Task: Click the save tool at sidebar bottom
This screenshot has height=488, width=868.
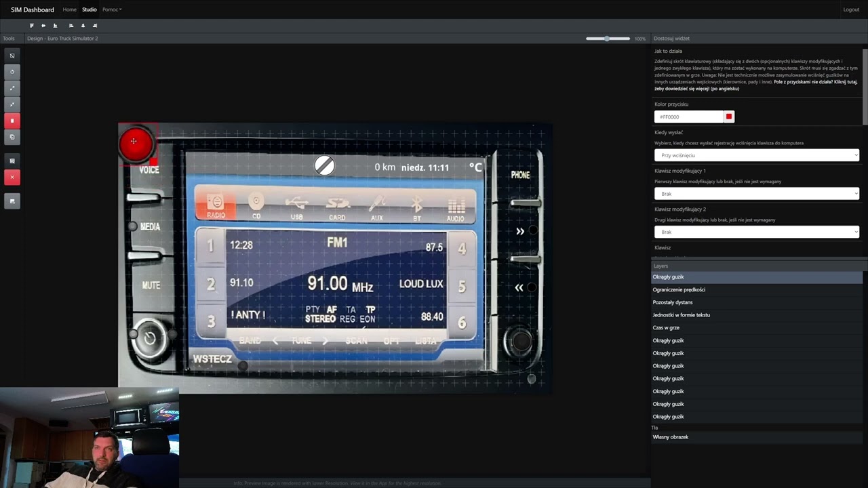Action: pyautogui.click(x=12, y=201)
